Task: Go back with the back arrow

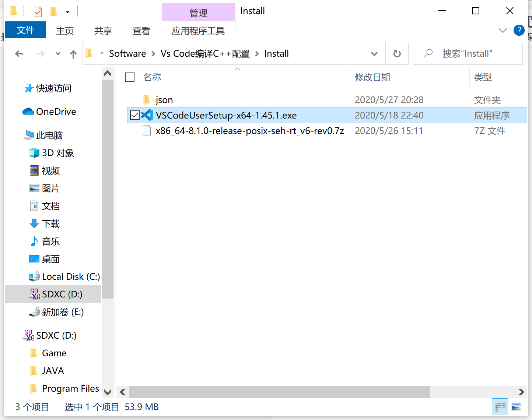Action: (x=19, y=54)
